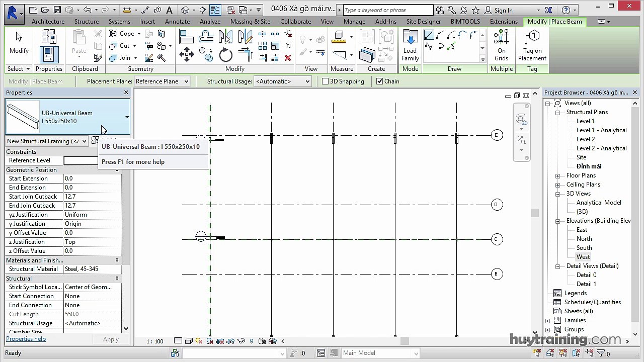Click the Demolish hammer icon

(x=162, y=58)
